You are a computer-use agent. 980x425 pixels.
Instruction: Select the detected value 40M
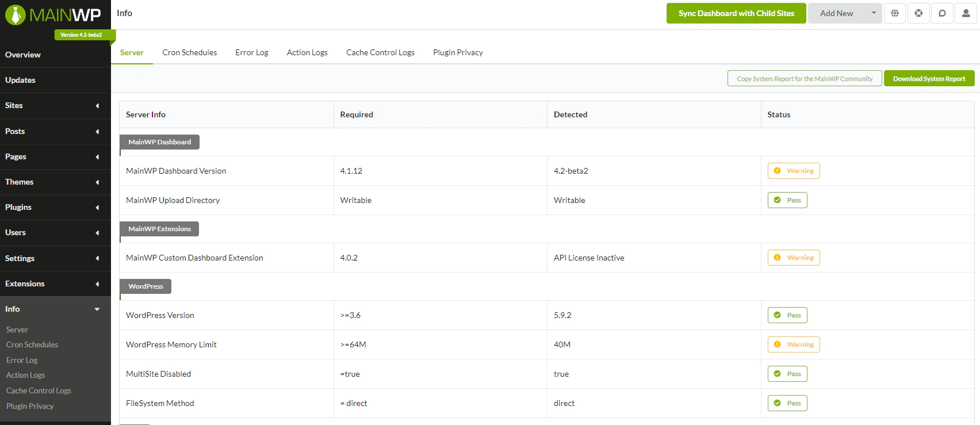coord(562,344)
